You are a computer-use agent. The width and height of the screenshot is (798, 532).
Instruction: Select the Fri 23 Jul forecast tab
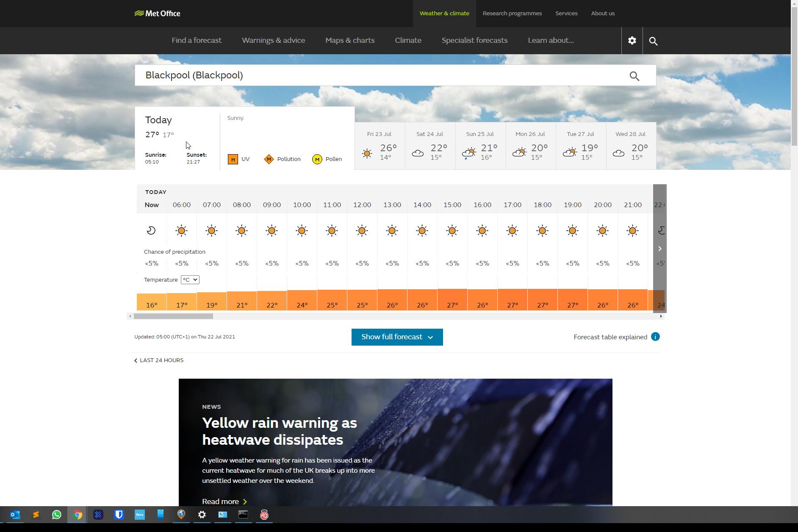[380, 146]
